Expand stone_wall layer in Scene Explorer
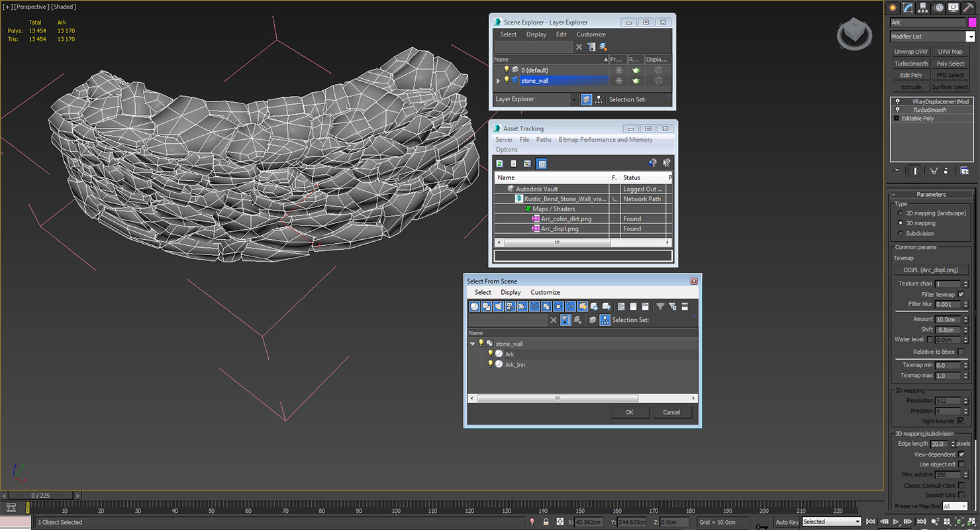980x530 pixels. tap(498, 81)
